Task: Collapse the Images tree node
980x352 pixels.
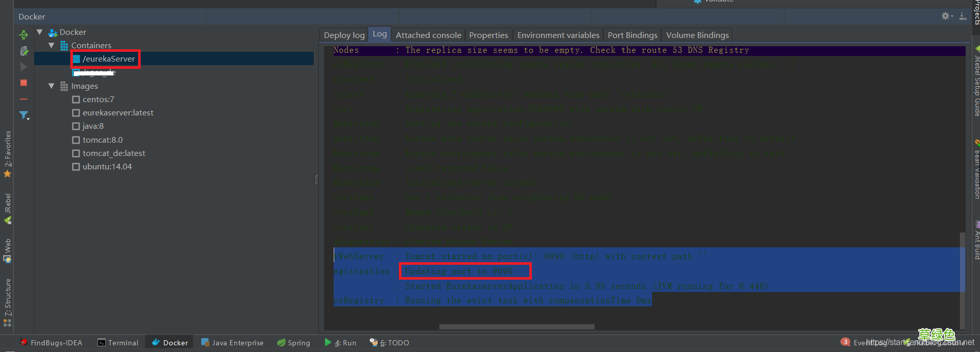Action: [x=51, y=86]
